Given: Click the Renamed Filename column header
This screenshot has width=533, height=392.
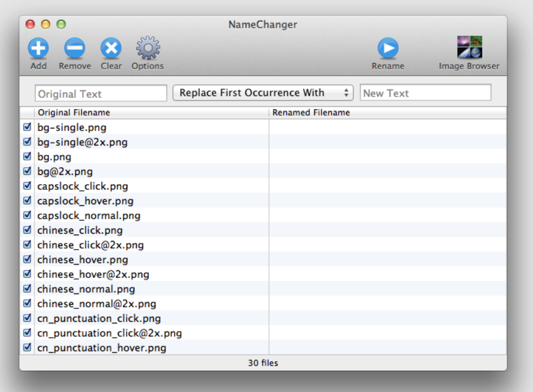Looking at the screenshot, I should (388, 112).
